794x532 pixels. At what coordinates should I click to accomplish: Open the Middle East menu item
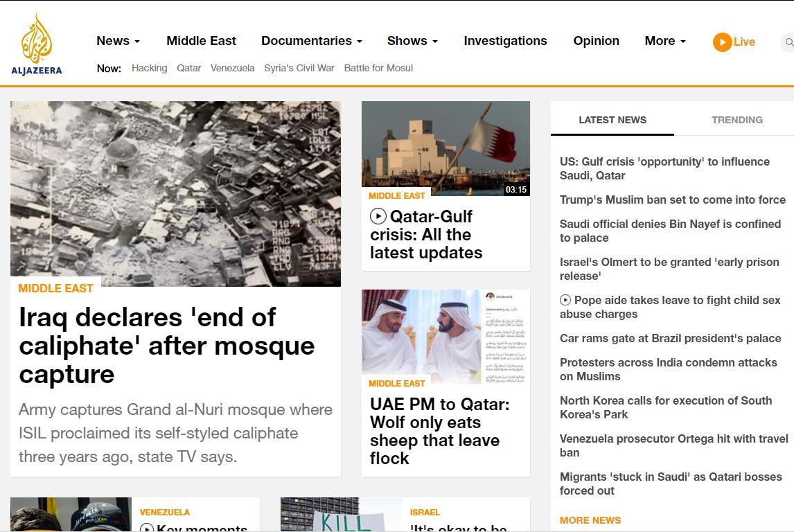201,41
